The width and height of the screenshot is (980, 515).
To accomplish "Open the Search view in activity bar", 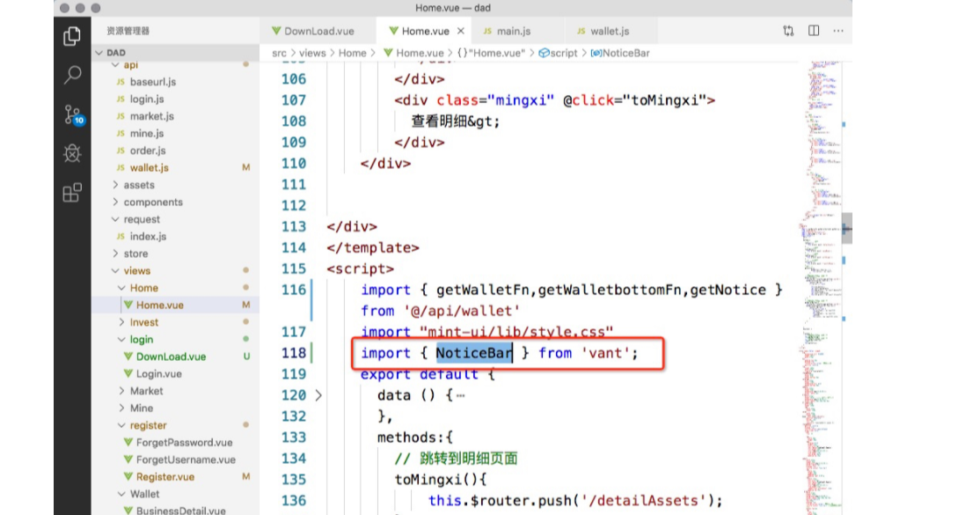I will click(72, 75).
